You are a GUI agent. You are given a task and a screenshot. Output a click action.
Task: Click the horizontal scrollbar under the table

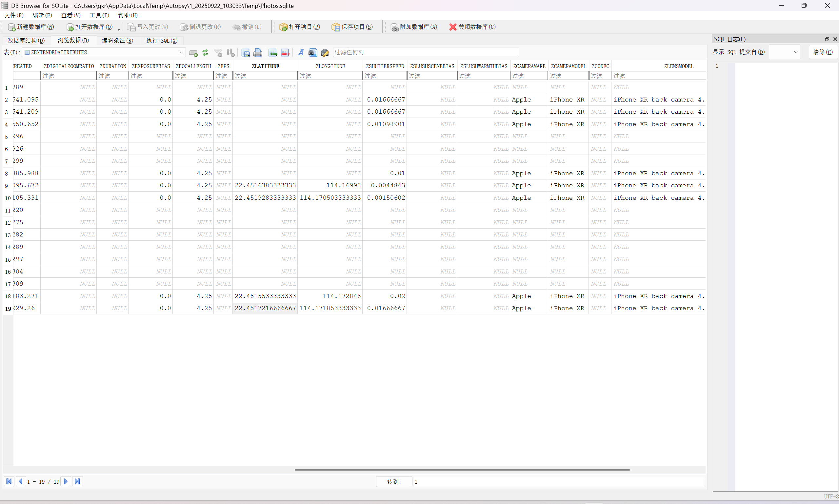point(462,470)
